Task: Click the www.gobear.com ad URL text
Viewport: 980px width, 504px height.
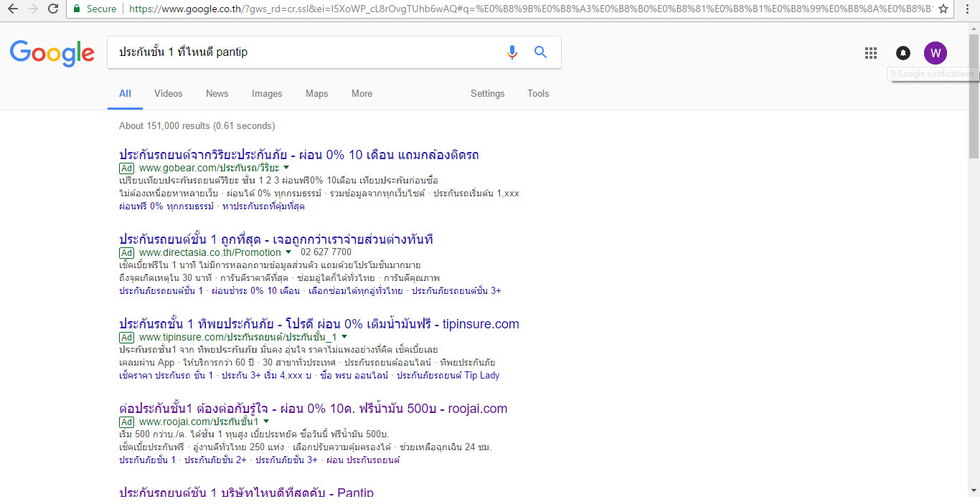Action: (x=209, y=168)
